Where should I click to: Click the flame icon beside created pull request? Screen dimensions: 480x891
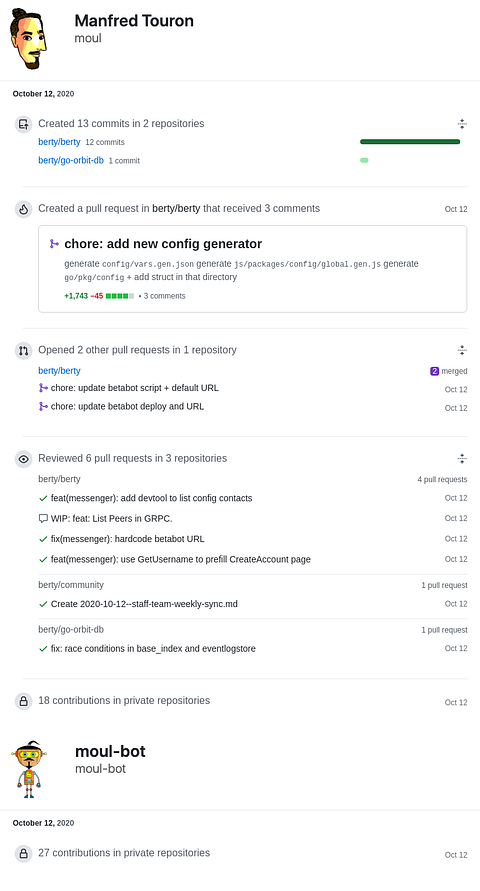[23, 209]
